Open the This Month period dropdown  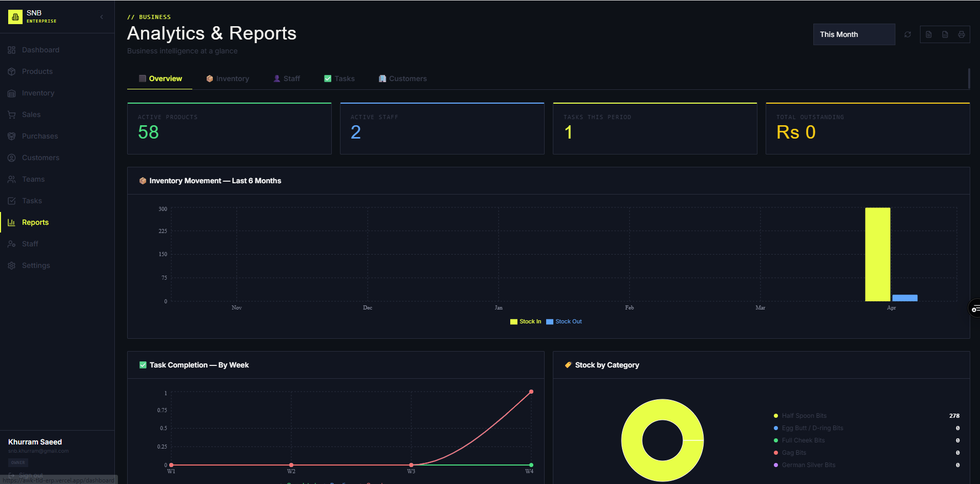click(854, 34)
